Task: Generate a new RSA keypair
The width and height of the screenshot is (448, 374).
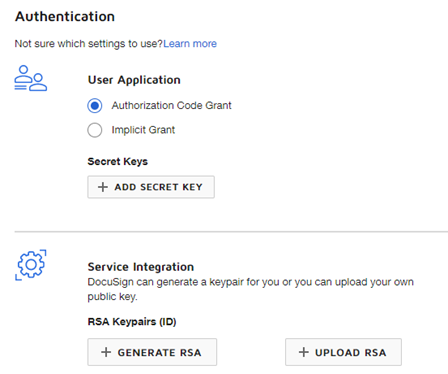Action: point(152,352)
